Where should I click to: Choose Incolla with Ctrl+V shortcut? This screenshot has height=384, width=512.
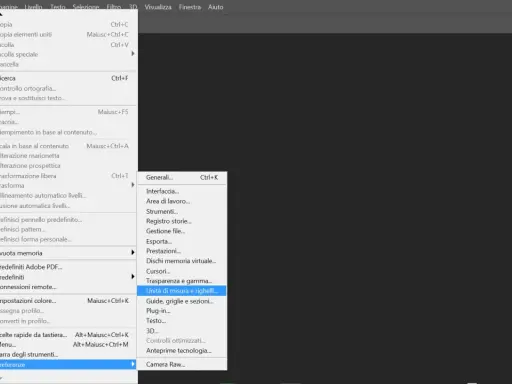tap(68, 44)
